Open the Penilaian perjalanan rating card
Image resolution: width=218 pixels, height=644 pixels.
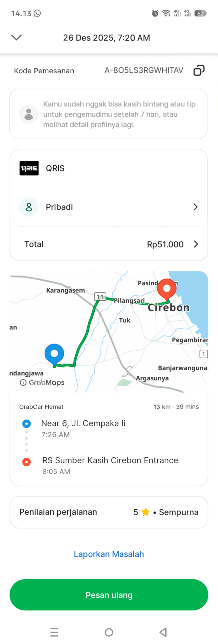109,512
